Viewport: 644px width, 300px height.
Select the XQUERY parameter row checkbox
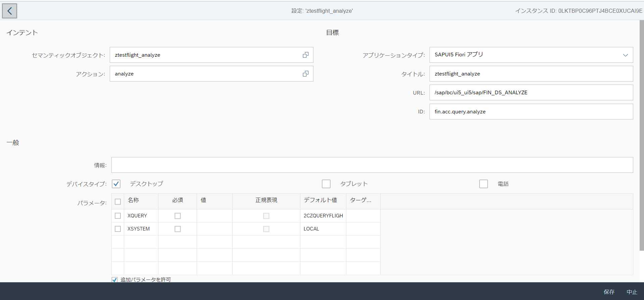pos(118,216)
